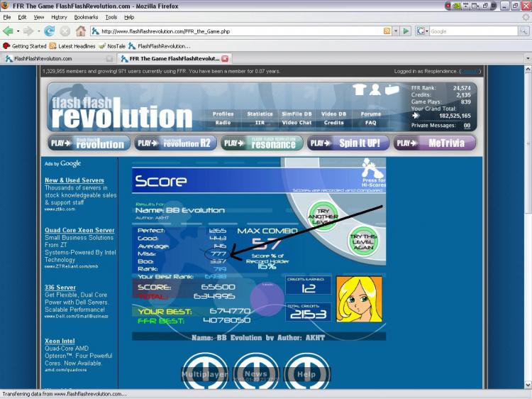Go back with the green Back arrow
Viewport: 532px width, 399px height.
[9, 31]
